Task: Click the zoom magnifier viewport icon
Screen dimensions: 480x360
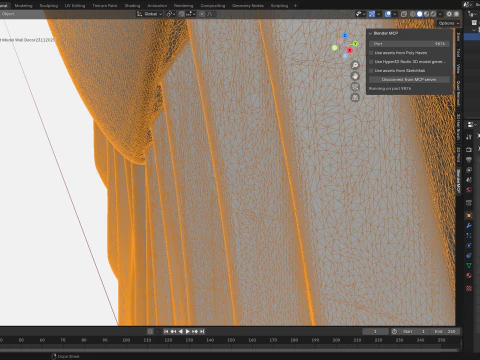Action: tap(355, 65)
